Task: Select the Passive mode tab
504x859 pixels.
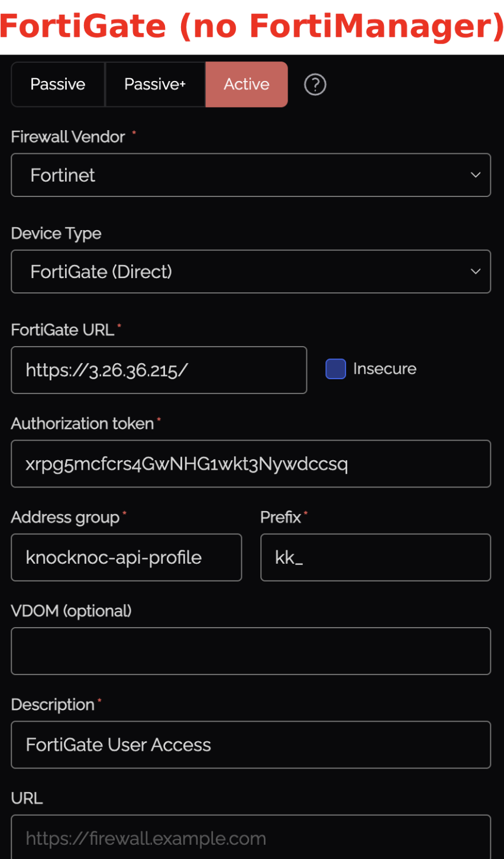Action: [58, 85]
